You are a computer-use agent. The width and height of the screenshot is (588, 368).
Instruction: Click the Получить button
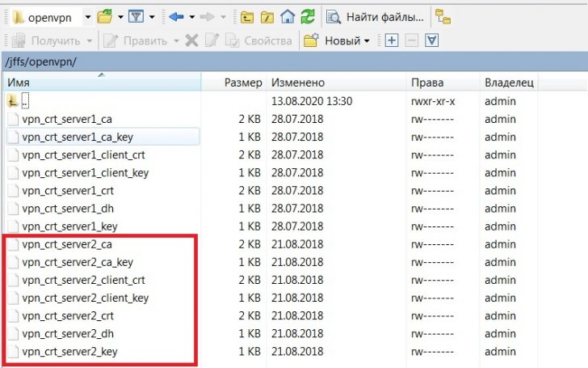click(x=46, y=40)
